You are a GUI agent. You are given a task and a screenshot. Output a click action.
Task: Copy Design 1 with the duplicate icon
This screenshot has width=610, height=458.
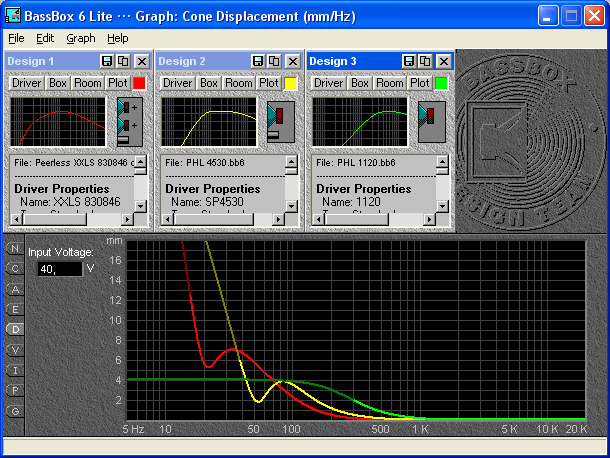point(123,61)
